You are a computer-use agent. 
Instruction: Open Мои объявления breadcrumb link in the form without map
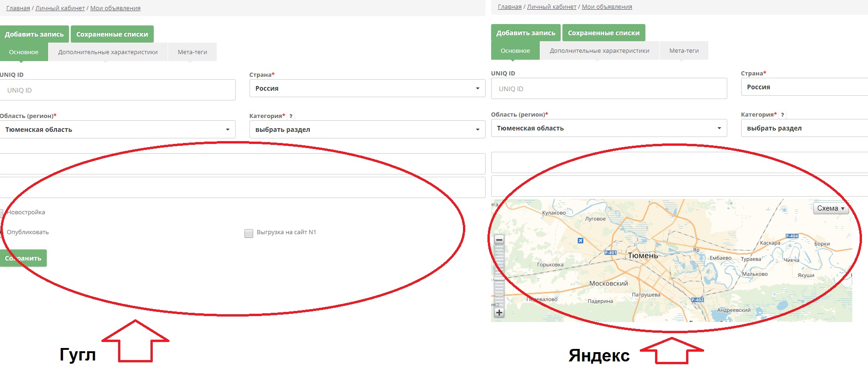[x=115, y=8]
